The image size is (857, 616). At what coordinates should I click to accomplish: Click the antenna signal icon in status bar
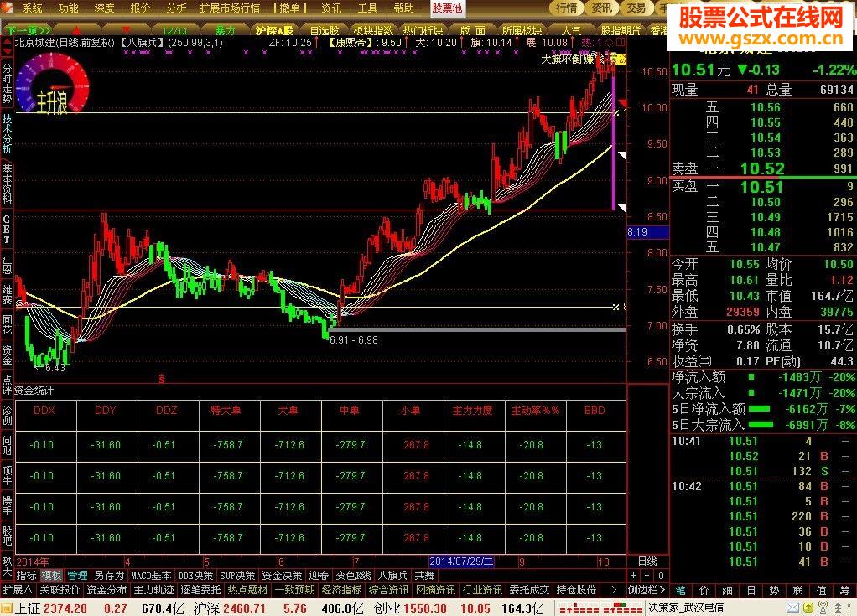pos(823,608)
